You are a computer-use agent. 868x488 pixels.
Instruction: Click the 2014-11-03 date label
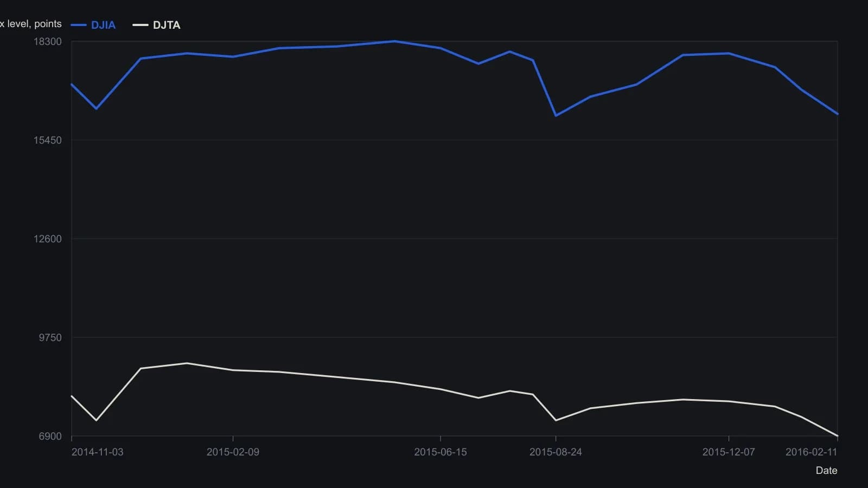pyautogui.click(x=98, y=452)
